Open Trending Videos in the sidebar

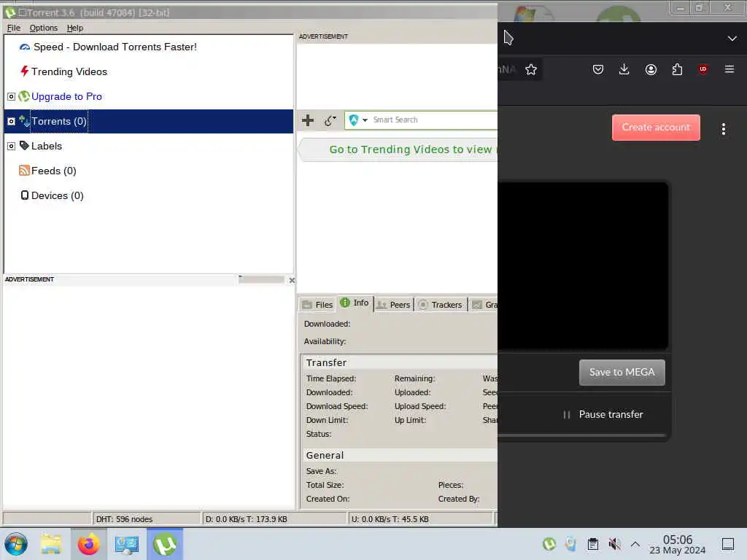[69, 71]
